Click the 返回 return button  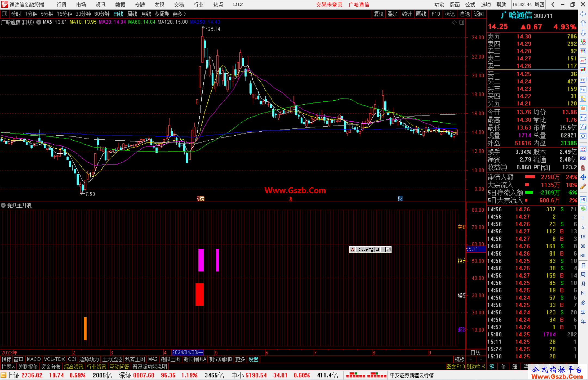coord(479,14)
